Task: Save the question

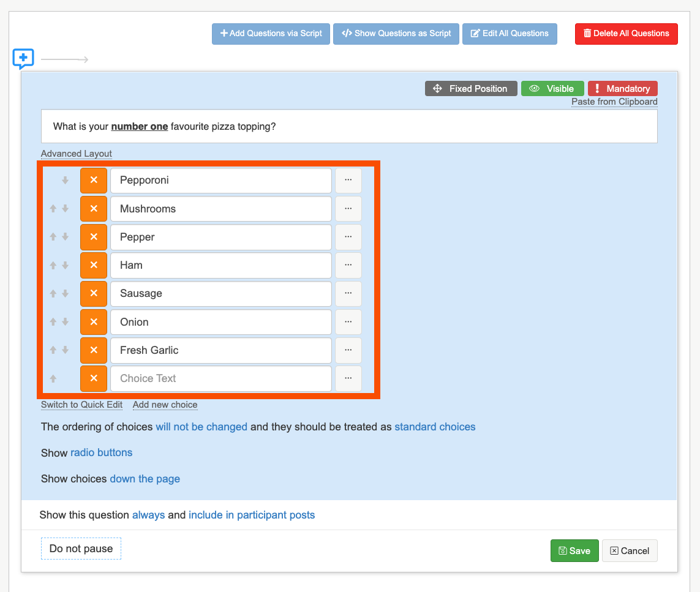Action: [574, 551]
